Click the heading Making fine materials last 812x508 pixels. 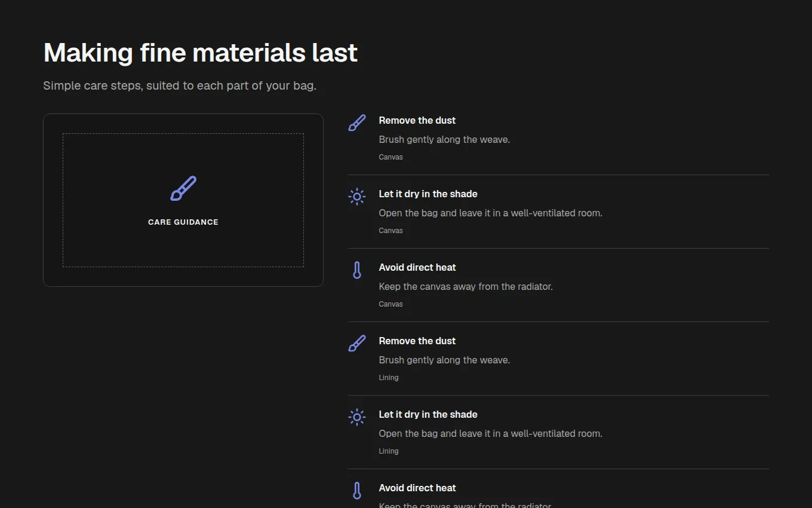click(201, 53)
